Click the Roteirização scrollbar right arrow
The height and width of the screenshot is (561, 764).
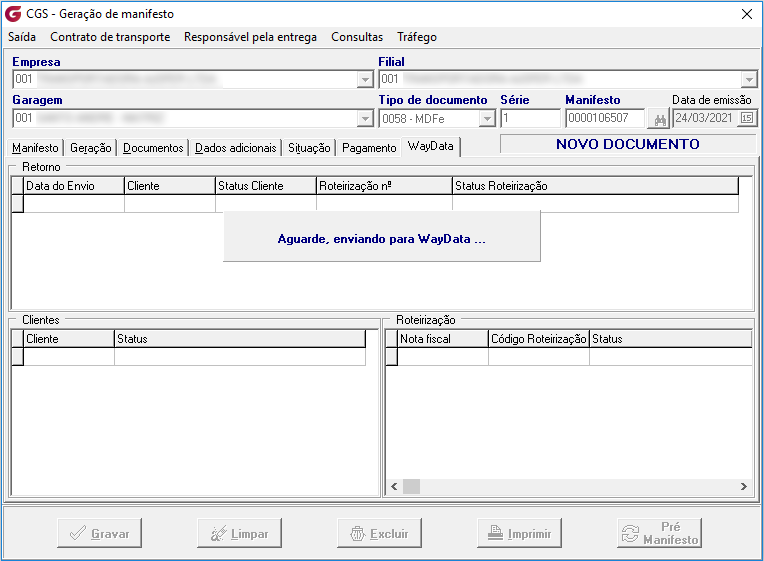coord(744,486)
